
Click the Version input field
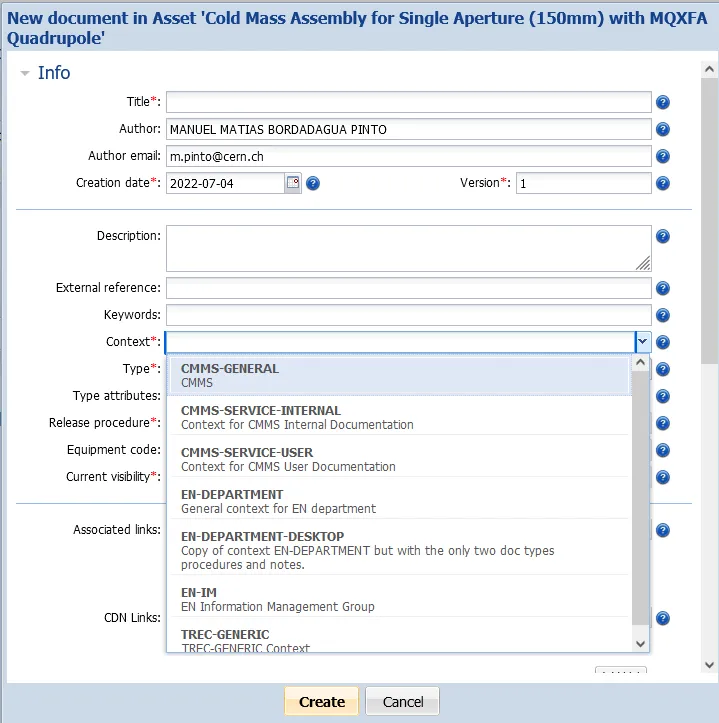coord(583,183)
